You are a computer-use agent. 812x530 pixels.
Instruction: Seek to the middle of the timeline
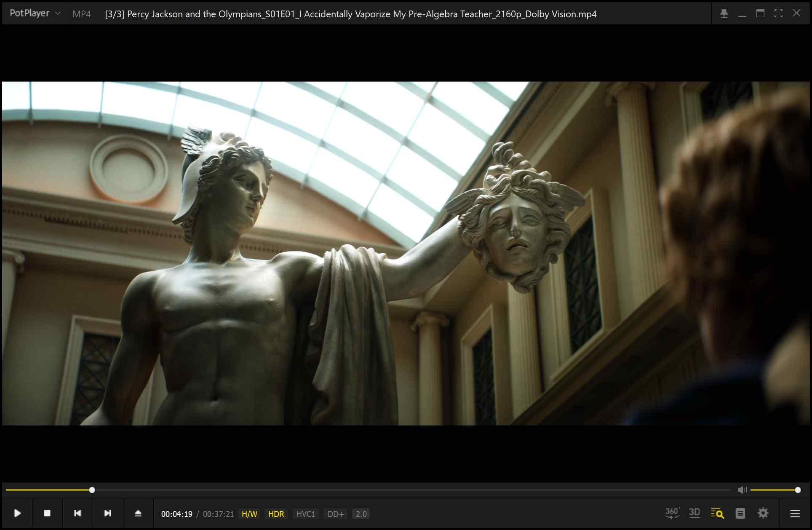(x=368, y=490)
